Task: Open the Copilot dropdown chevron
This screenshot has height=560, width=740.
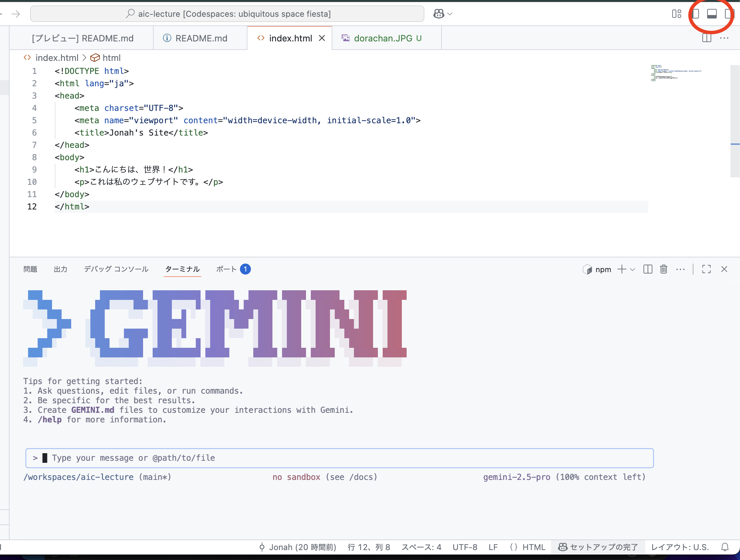Action: pyautogui.click(x=450, y=14)
